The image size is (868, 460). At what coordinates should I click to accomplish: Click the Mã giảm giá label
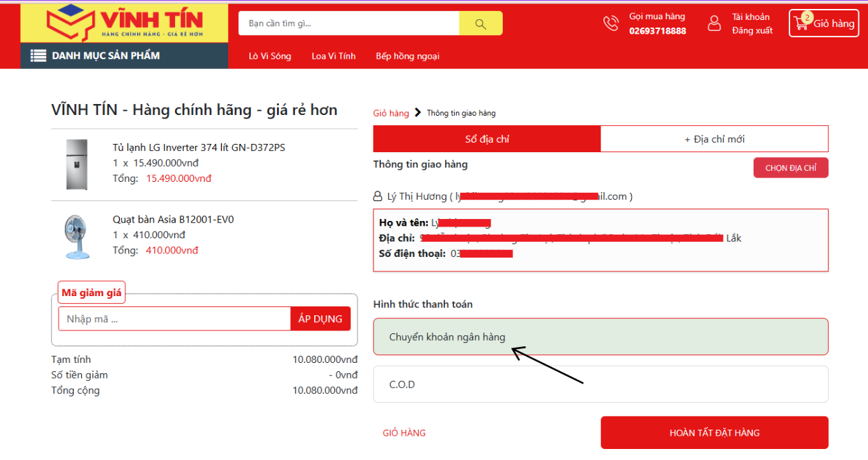pos(92,293)
